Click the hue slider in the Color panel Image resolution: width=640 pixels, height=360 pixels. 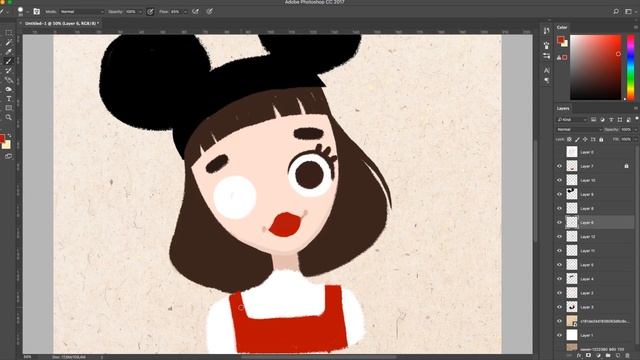point(631,67)
